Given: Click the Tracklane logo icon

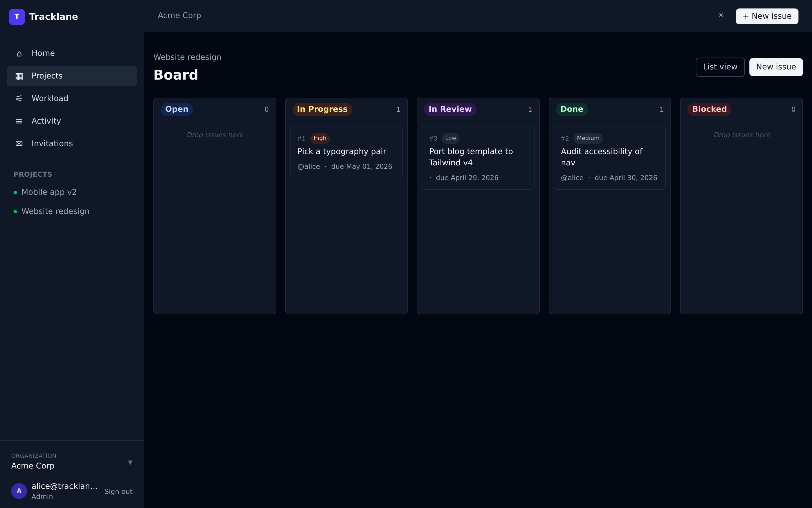Looking at the screenshot, I should (17, 17).
